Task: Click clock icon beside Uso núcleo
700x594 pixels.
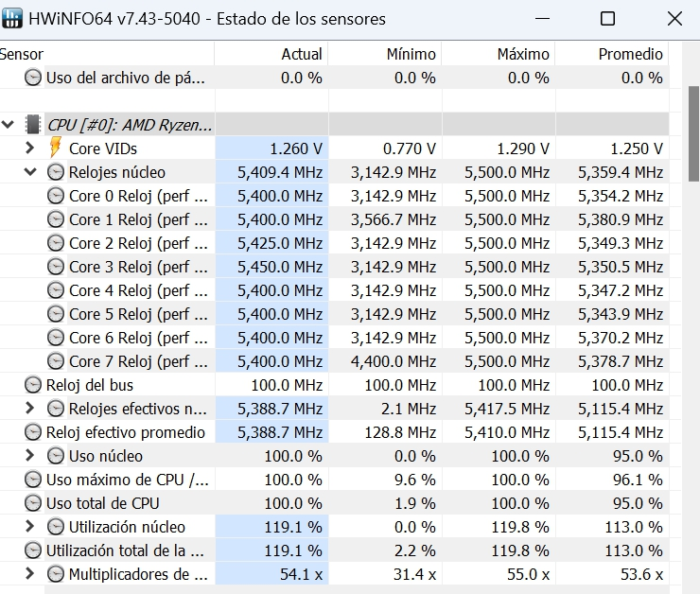Action: tap(56, 456)
